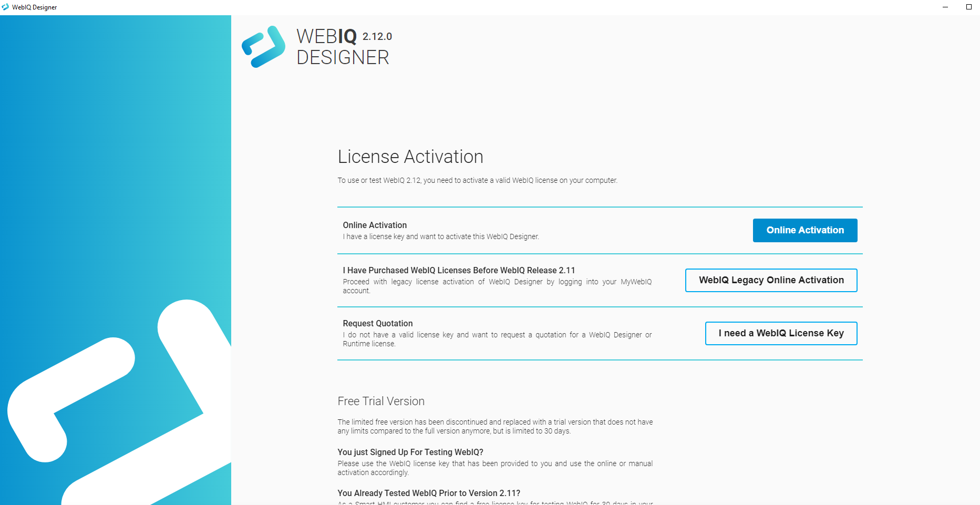980x505 pixels.
Task: Open WebIQ Legacy Online Activation
Action: coord(771,280)
